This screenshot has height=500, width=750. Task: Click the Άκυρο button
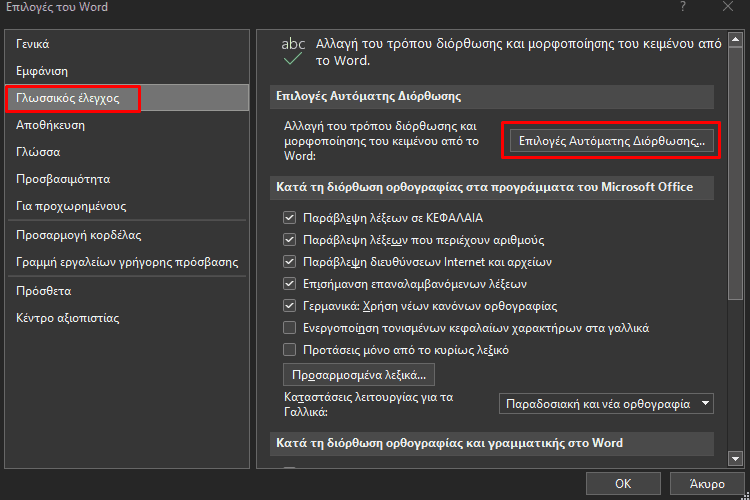(x=707, y=484)
